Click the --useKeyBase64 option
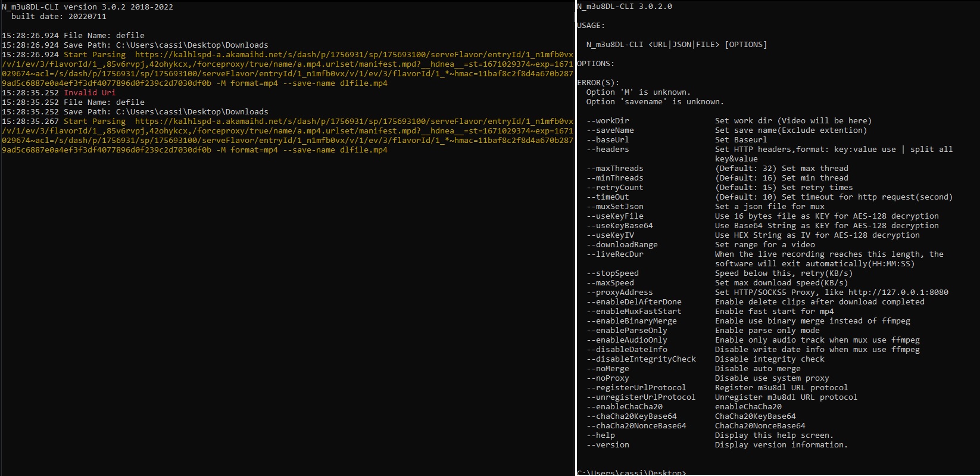This screenshot has width=980, height=476. tap(619, 225)
